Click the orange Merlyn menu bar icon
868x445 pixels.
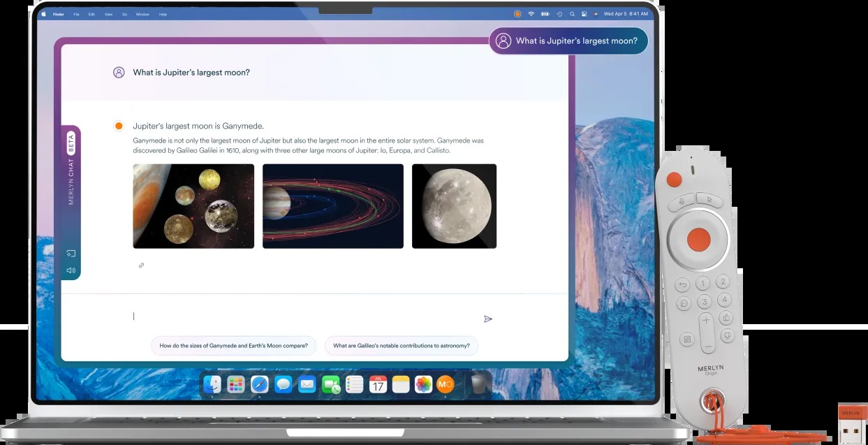(x=517, y=13)
